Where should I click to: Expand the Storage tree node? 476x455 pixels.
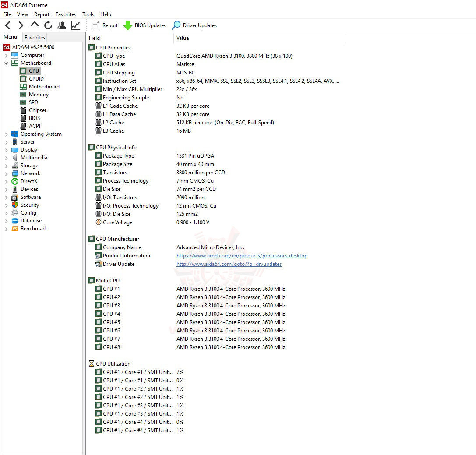tap(7, 166)
